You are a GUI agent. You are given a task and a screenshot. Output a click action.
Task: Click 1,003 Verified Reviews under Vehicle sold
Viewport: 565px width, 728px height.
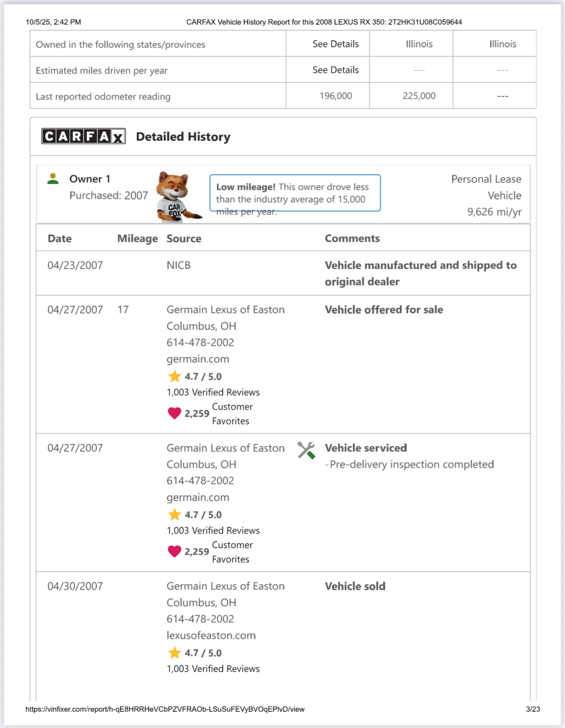tap(213, 669)
